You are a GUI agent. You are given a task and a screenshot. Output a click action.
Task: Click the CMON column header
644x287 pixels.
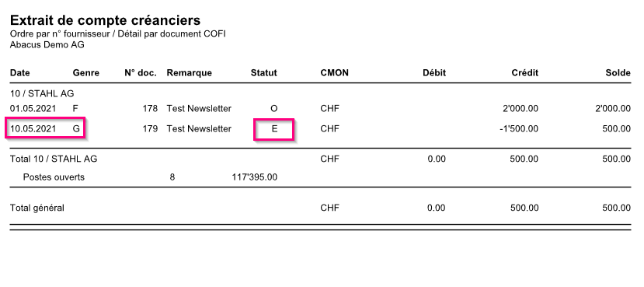334,73
